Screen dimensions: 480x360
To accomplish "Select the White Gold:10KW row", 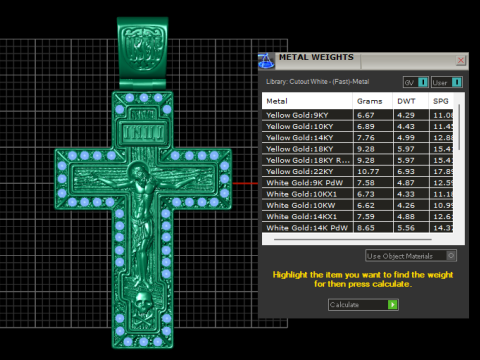I will coord(357,205).
